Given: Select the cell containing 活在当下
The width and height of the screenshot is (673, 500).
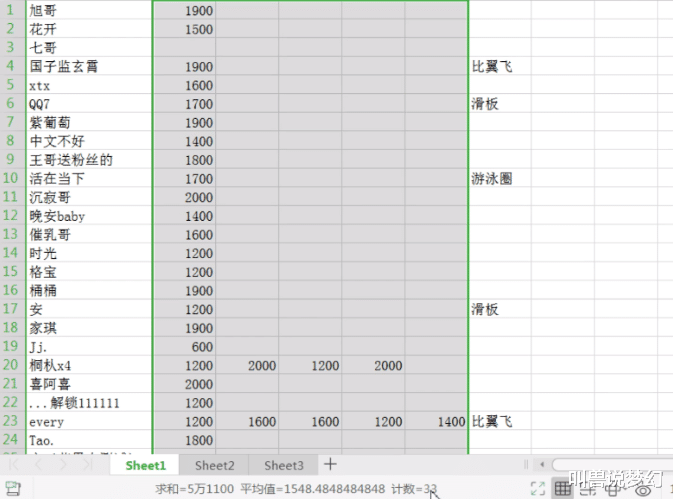Looking at the screenshot, I should [89, 178].
